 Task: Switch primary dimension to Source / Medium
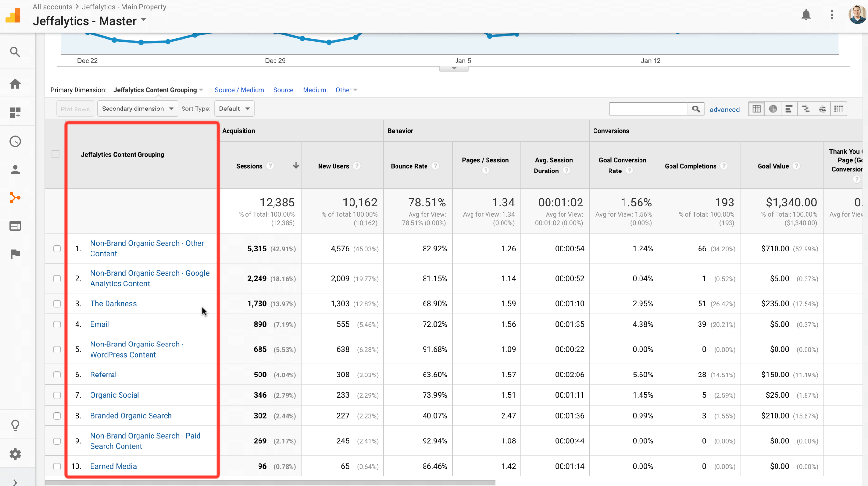pyautogui.click(x=239, y=90)
